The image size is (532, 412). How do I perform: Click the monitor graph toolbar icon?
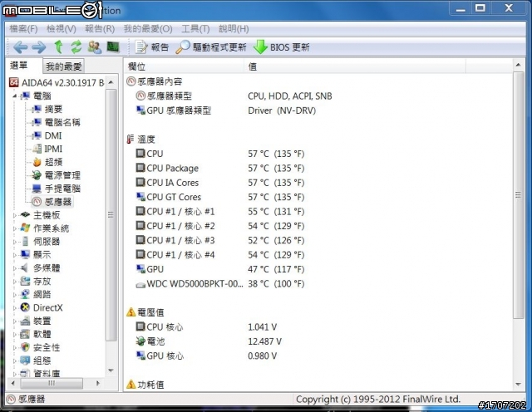pyautogui.click(x=113, y=47)
